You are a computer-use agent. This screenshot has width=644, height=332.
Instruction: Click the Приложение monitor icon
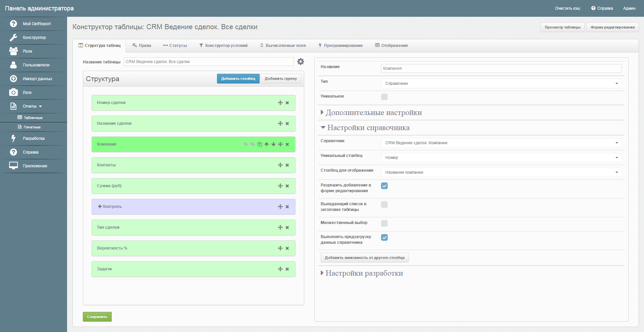point(13,166)
